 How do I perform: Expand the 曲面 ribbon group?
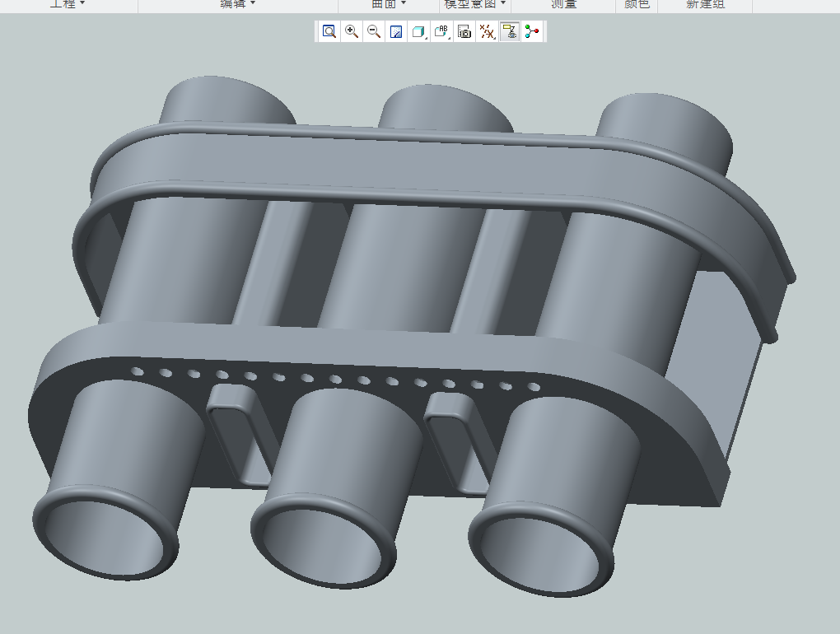(389, 4)
